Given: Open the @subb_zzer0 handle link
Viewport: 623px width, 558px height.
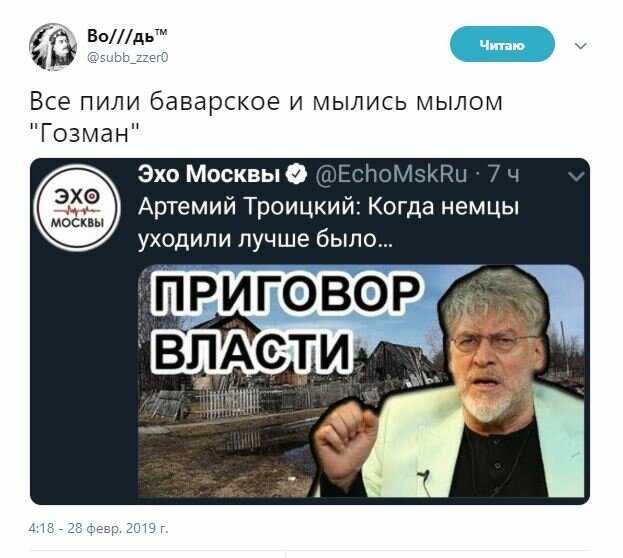Looking at the screenshot, I should click(128, 58).
